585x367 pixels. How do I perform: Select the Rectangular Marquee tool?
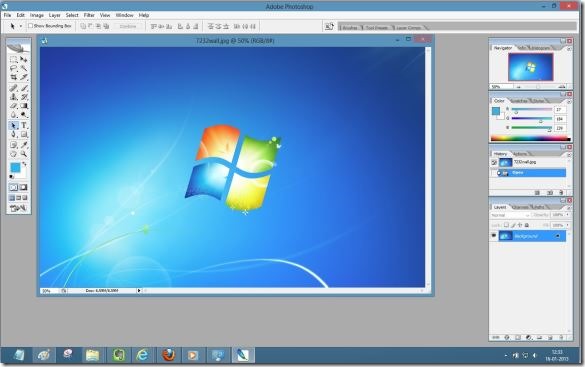tap(13, 59)
